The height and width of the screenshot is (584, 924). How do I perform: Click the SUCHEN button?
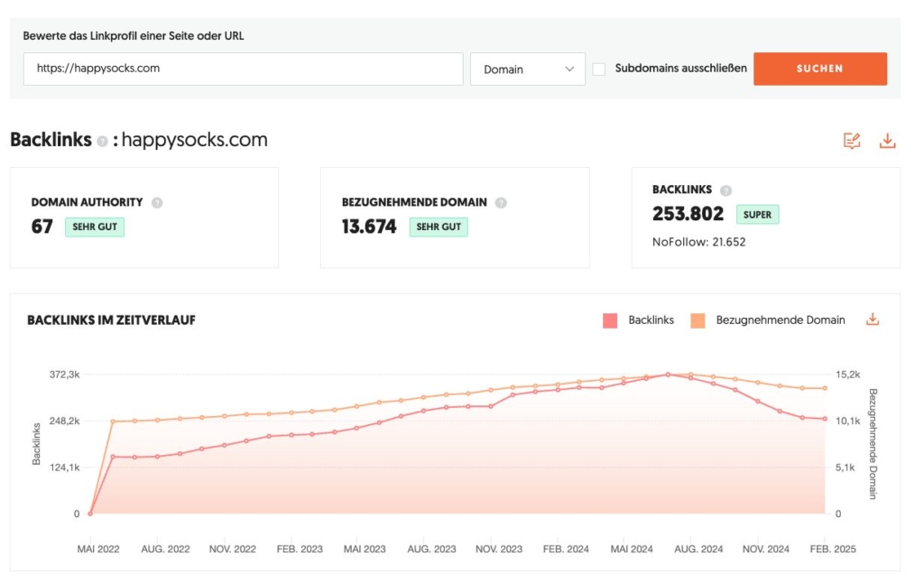coord(819,69)
